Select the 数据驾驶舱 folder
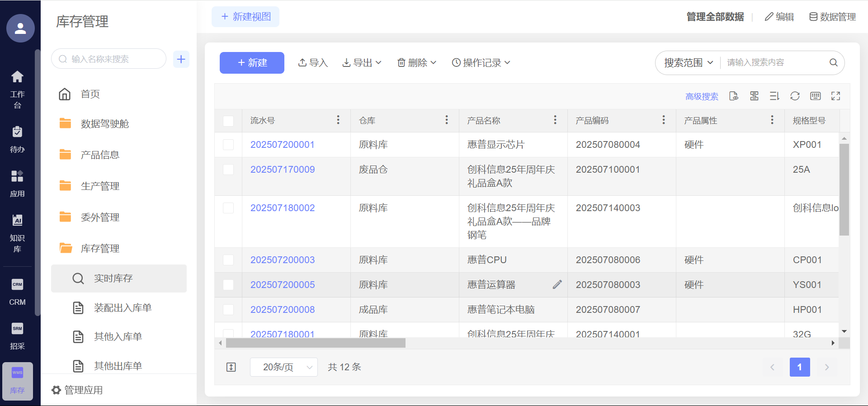The height and width of the screenshot is (406, 868). tap(104, 124)
